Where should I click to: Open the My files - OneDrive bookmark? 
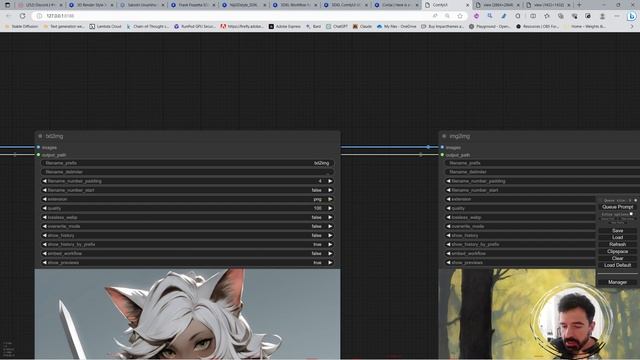pyautogui.click(x=397, y=26)
